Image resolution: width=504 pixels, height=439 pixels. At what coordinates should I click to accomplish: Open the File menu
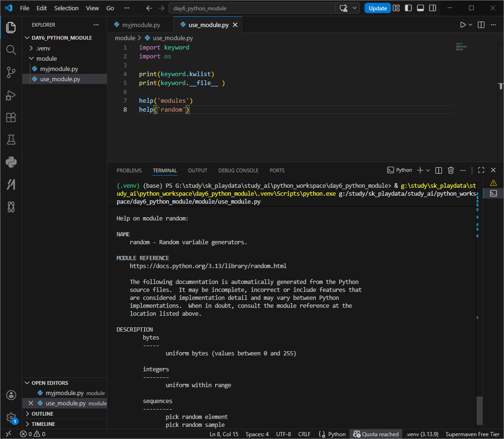tap(24, 8)
